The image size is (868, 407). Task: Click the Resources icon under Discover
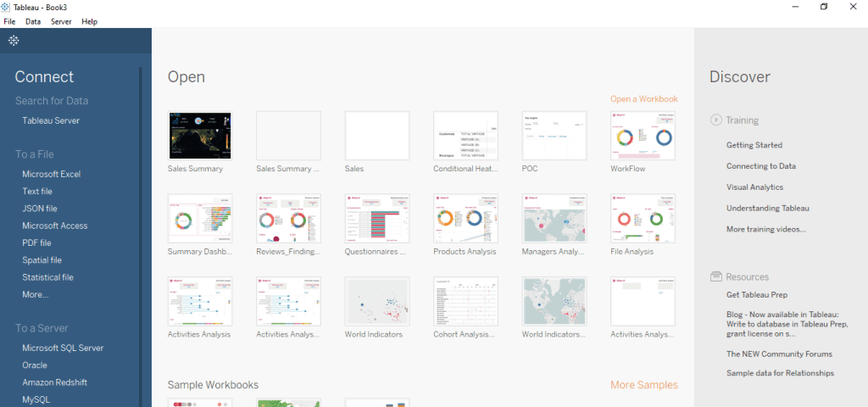[x=715, y=276]
